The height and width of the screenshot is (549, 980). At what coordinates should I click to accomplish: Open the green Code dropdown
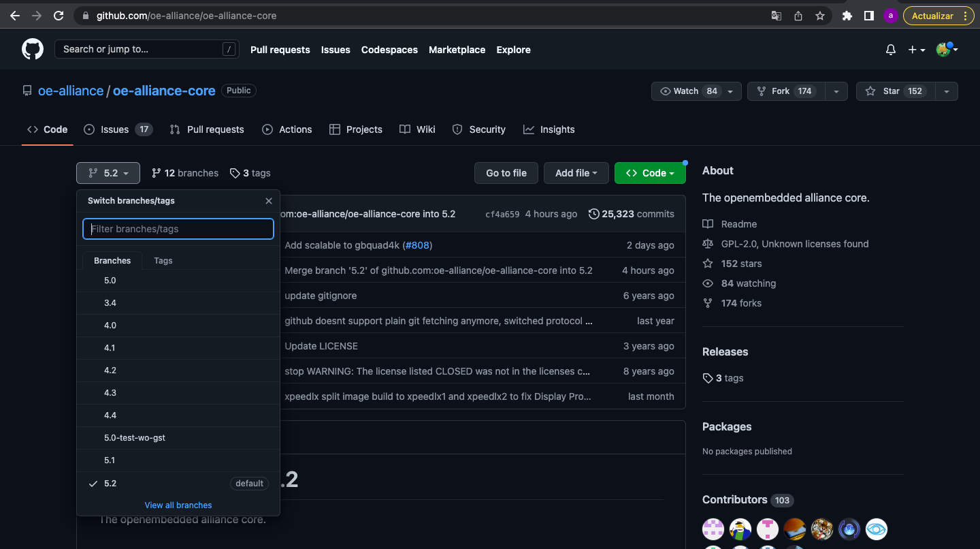coord(649,173)
